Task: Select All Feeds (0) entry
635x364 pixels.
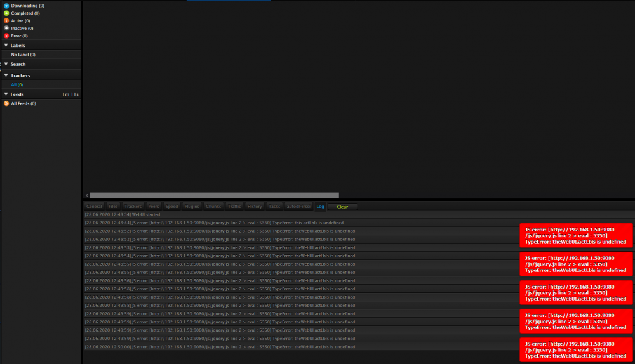Action: pyautogui.click(x=23, y=103)
